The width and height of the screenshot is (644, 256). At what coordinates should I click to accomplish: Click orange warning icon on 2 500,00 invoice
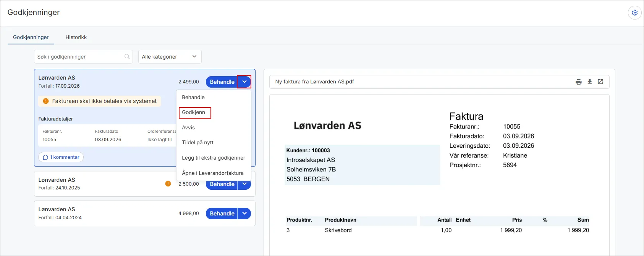[168, 184]
